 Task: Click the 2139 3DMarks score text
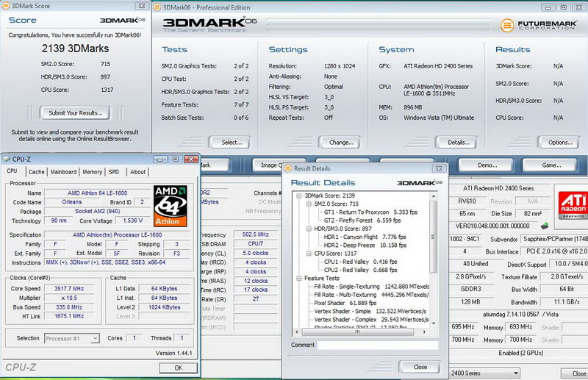[75, 49]
